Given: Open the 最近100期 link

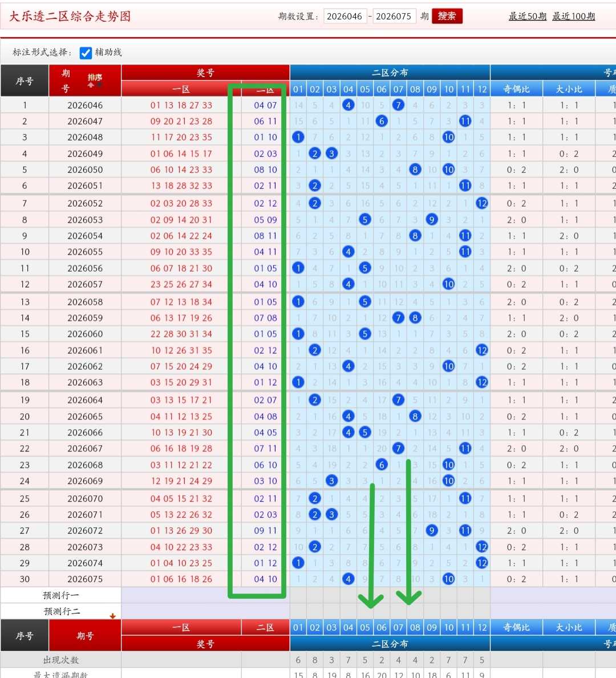Looking at the screenshot, I should click(573, 17).
